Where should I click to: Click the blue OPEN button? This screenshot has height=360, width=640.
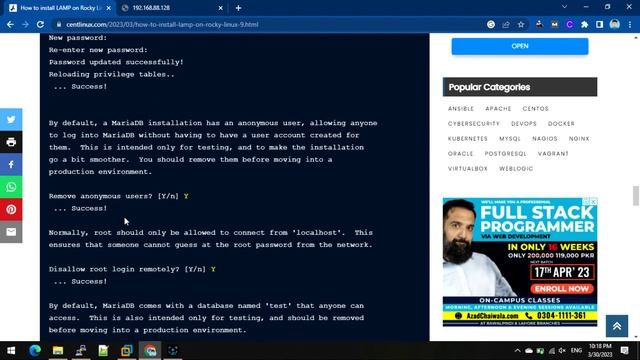point(520,46)
